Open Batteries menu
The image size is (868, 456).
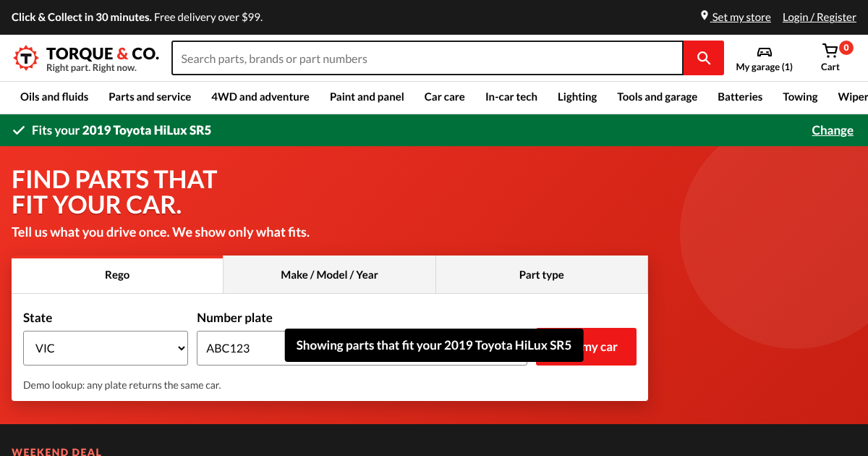coord(740,97)
